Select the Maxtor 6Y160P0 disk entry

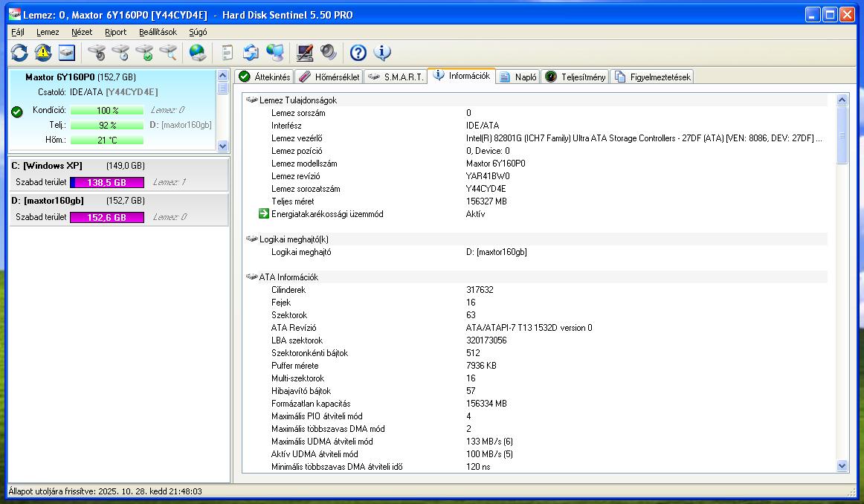click(80, 77)
